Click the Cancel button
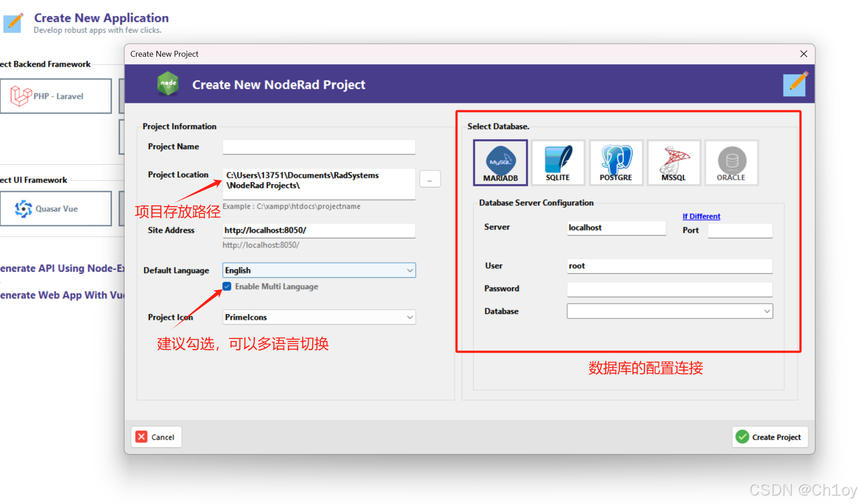 click(x=156, y=437)
